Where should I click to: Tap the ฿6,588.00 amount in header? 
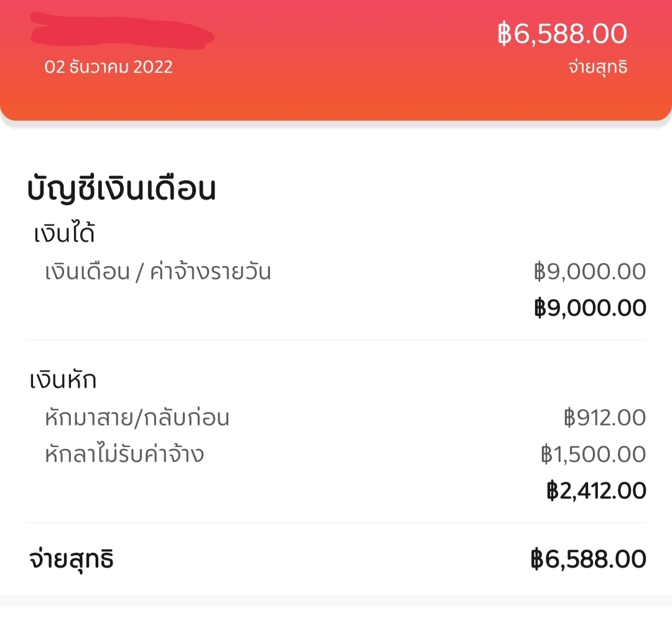coord(562,34)
